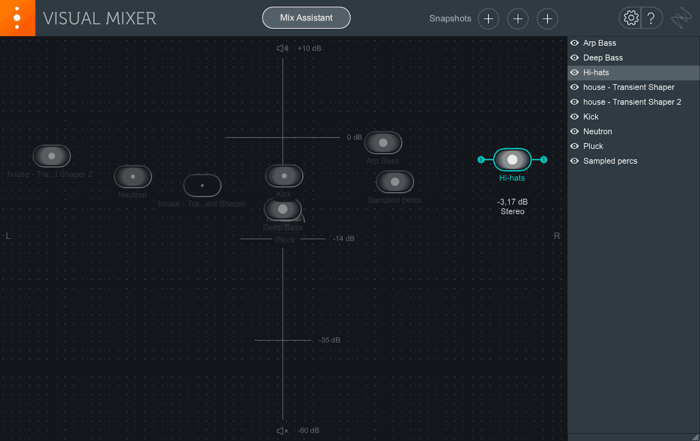This screenshot has height=441, width=700.
Task: Toggle Neutron visibility eye
Action: point(575,131)
